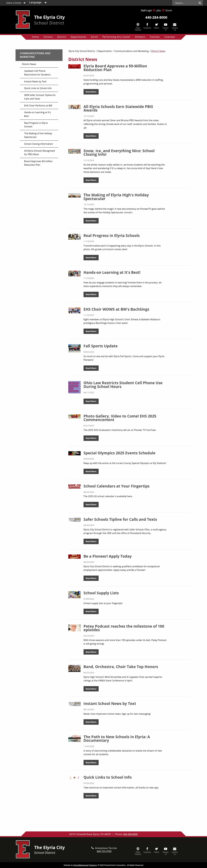Open the Fall Sports Update headline
Viewport: 207px width, 868px height.
pyautogui.click(x=101, y=346)
